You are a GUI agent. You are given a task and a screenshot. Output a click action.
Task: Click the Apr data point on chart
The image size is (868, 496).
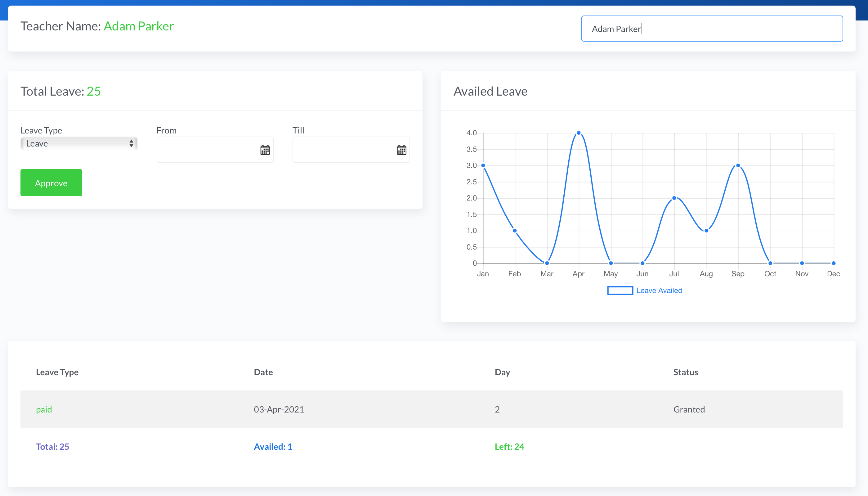579,133
